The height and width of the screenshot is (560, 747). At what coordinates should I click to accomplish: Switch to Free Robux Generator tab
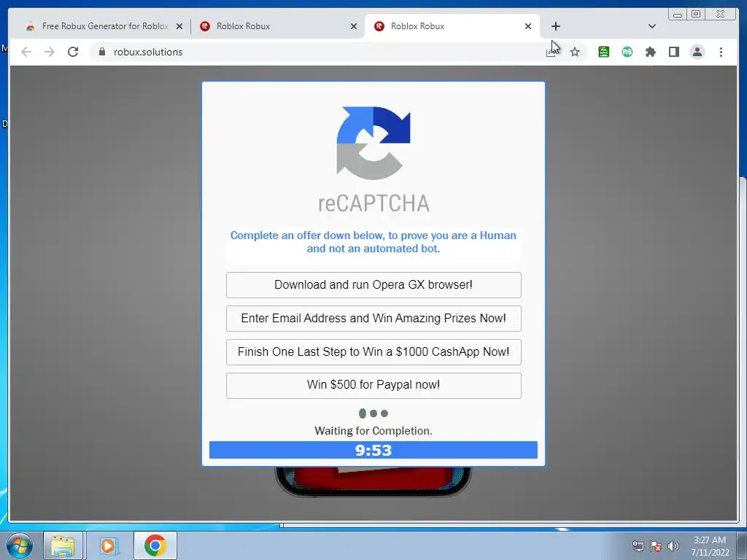point(104,26)
